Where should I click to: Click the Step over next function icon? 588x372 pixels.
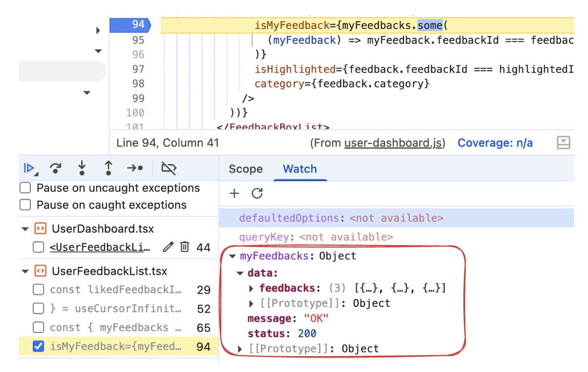pyautogui.click(x=56, y=168)
